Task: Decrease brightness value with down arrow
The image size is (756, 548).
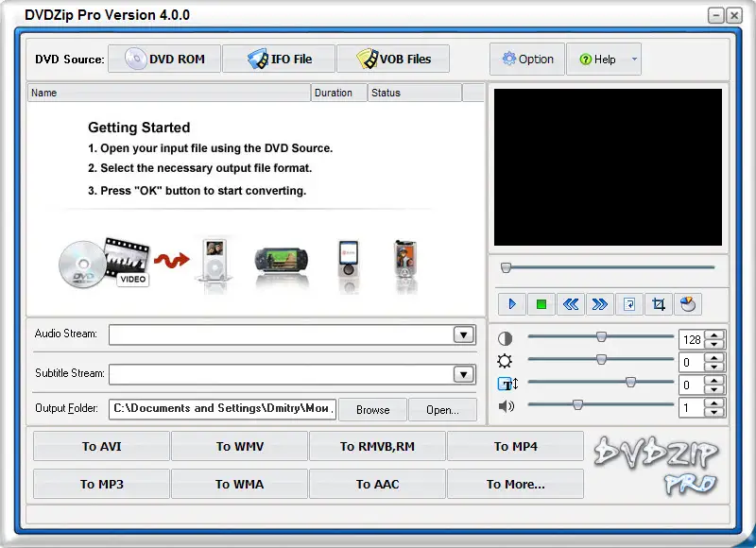Action: [714, 367]
